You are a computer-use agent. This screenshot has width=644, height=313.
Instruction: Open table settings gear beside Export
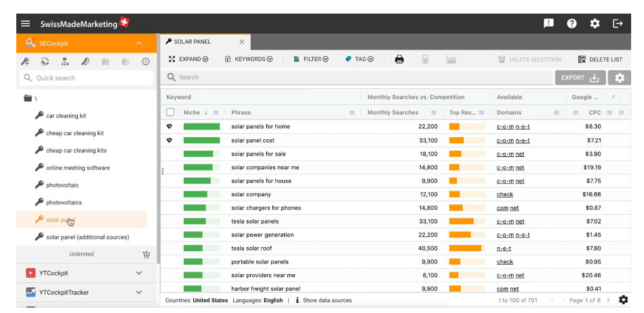(x=619, y=77)
